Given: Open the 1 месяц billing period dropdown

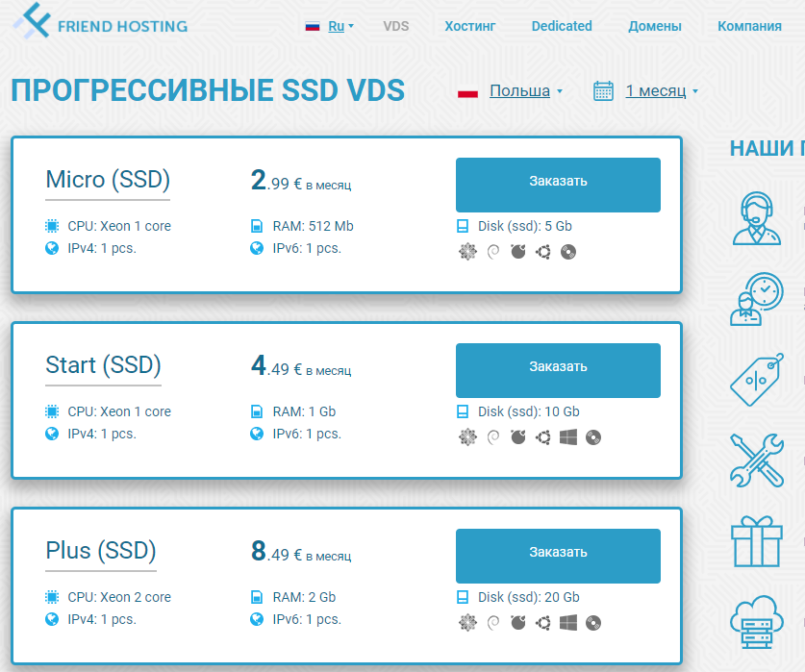Looking at the screenshot, I should (662, 91).
